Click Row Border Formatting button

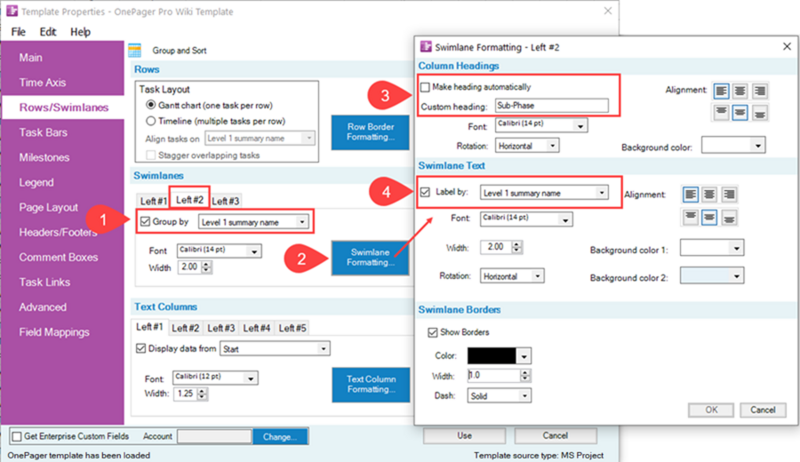tap(370, 132)
